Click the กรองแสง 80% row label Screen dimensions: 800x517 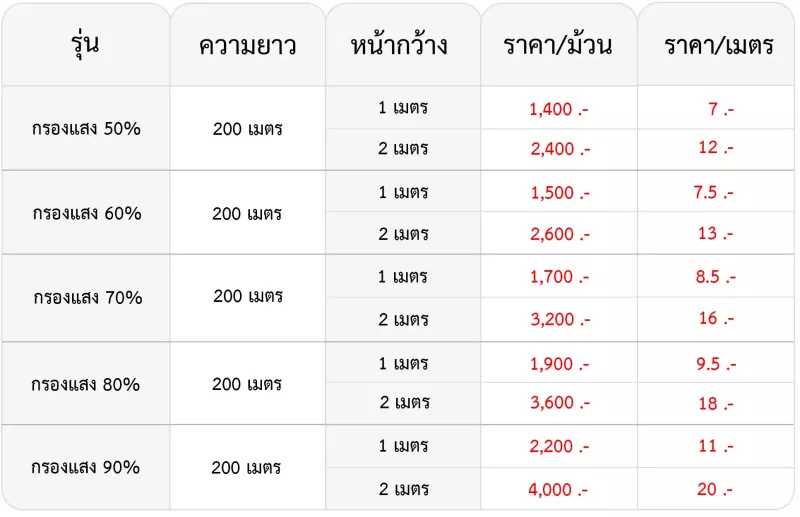pos(85,384)
